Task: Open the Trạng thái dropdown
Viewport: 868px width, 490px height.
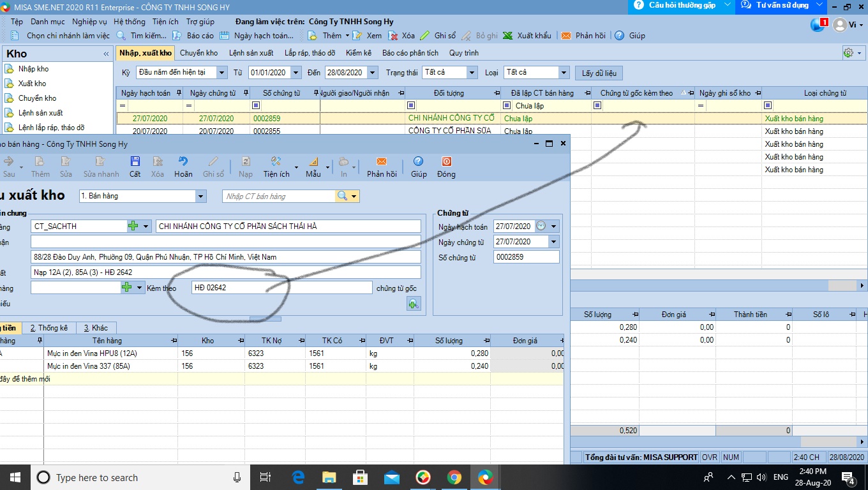Action: [472, 73]
